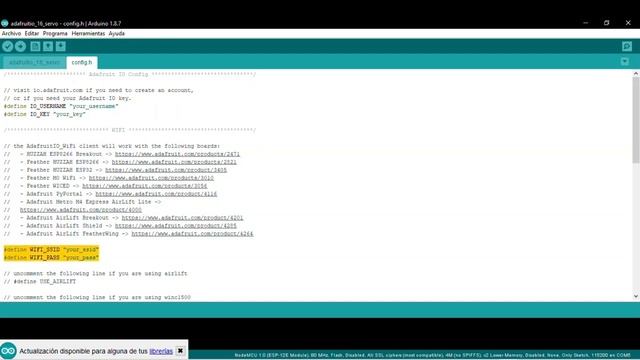
Task: Open the Programa menu
Action: tap(55, 33)
